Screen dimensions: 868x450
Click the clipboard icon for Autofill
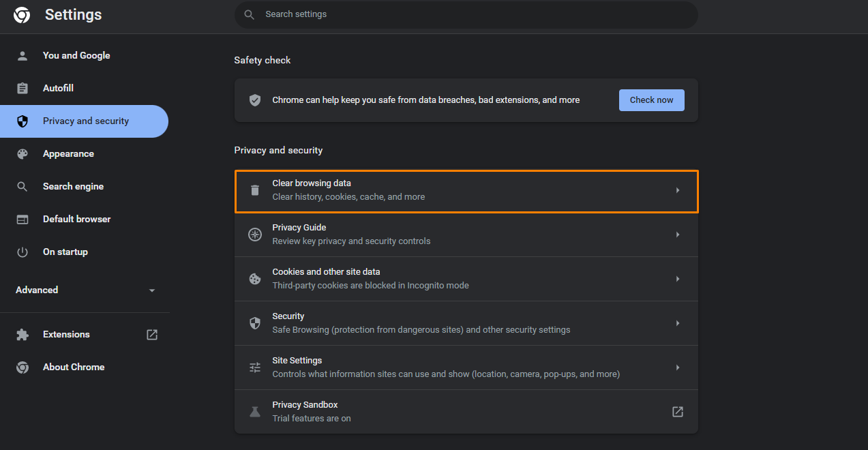(x=23, y=89)
